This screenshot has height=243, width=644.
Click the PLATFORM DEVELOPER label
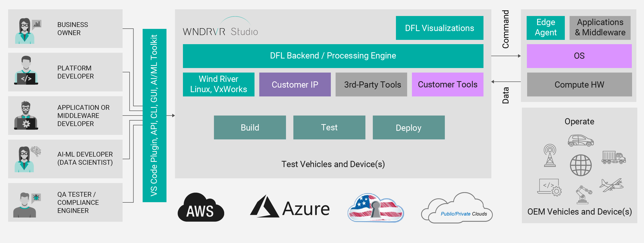click(76, 72)
